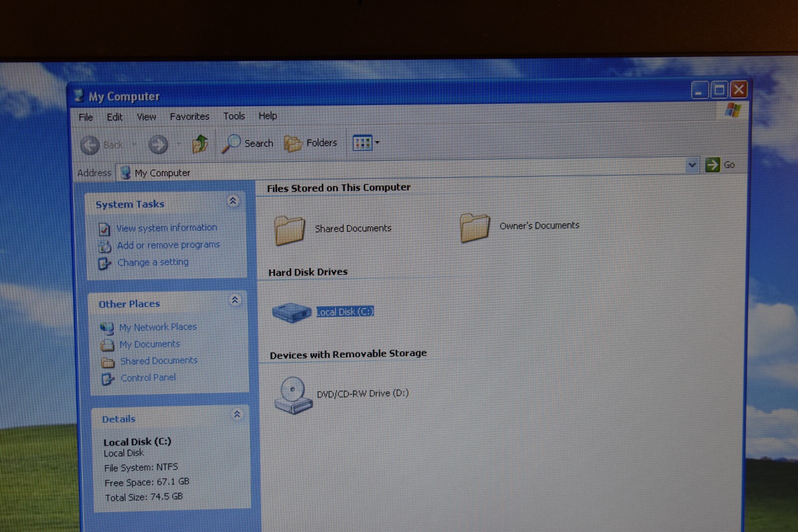Image resolution: width=798 pixels, height=532 pixels.
Task: Click the Forward navigation arrow icon
Action: point(158,145)
